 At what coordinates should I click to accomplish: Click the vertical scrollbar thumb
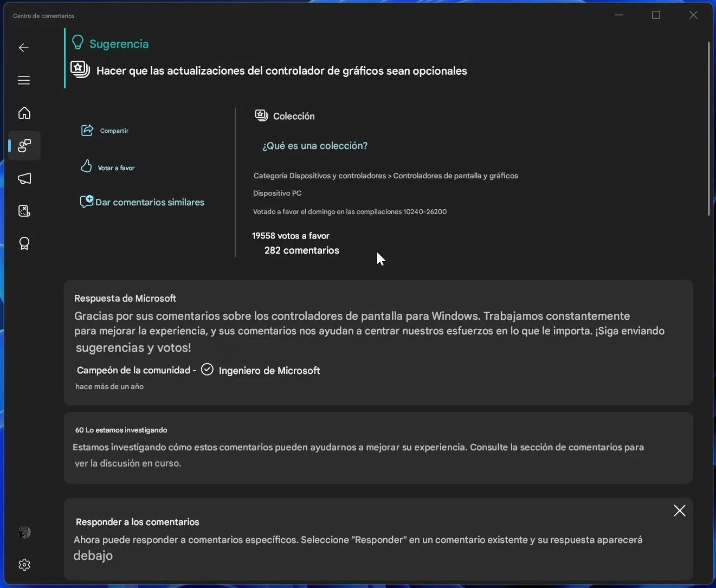click(709, 129)
